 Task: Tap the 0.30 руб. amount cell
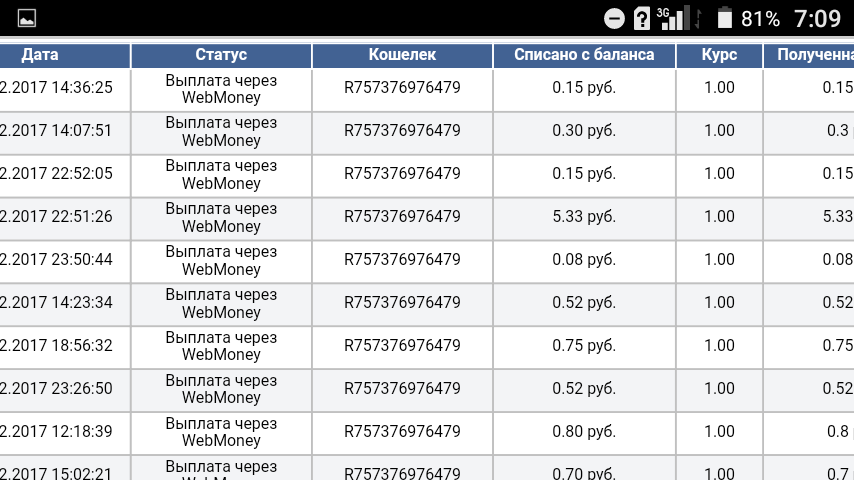(584, 131)
